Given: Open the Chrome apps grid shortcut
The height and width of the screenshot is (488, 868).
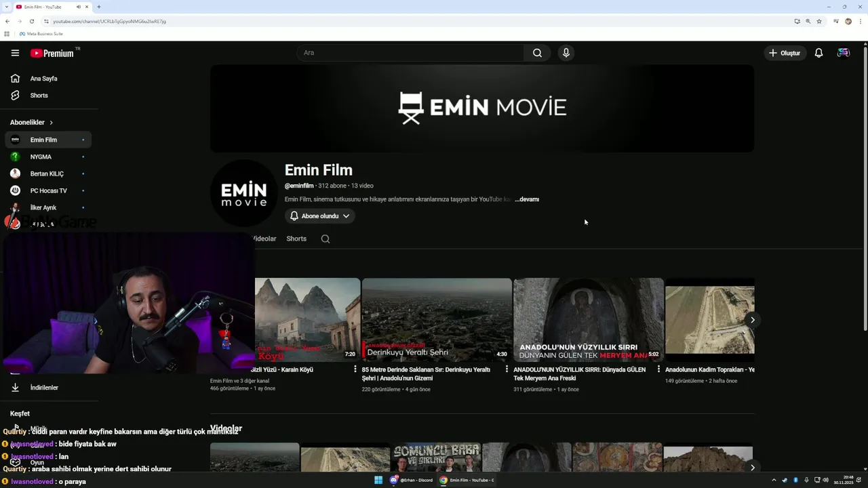Looking at the screenshot, I should click(x=7, y=33).
